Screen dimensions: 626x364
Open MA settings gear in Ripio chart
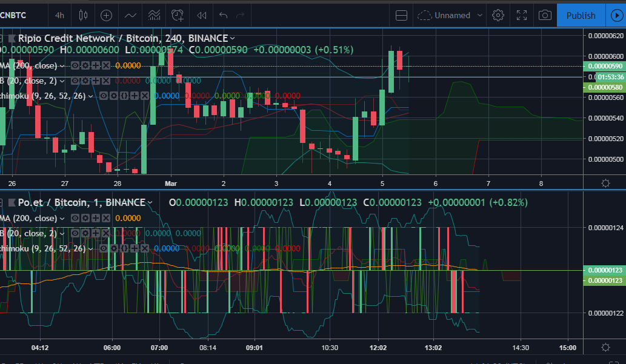[85, 65]
